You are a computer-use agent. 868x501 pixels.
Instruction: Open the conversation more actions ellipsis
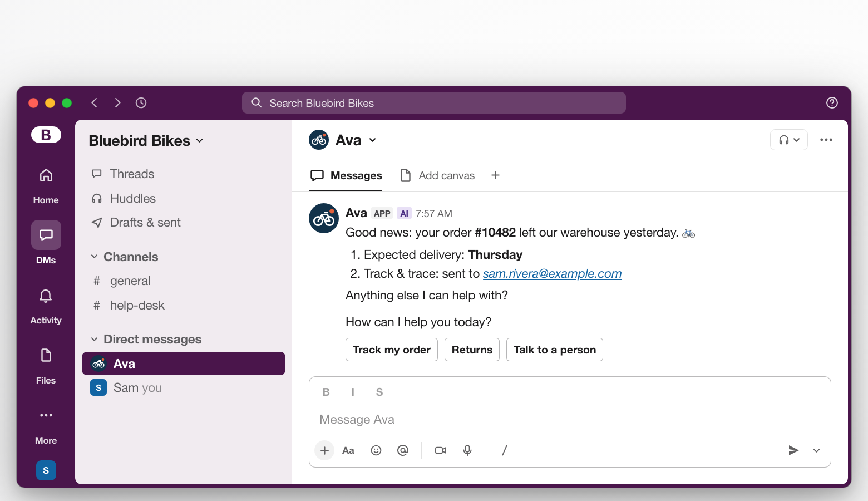tap(826, 140)
